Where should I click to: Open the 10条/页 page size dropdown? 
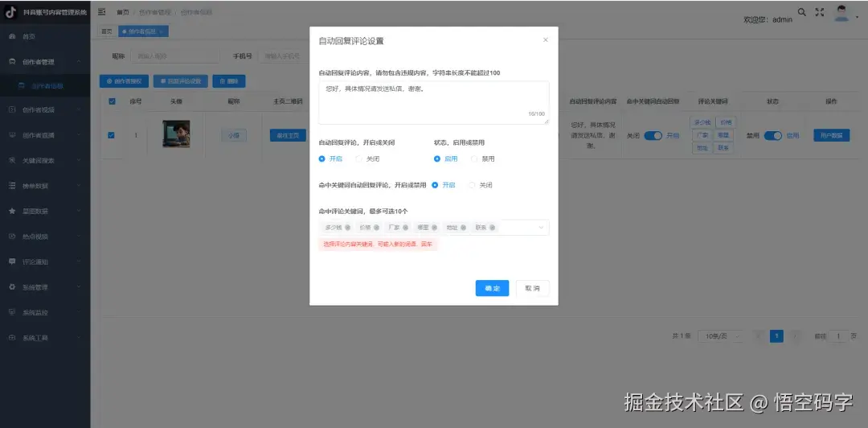pos(720,336)
